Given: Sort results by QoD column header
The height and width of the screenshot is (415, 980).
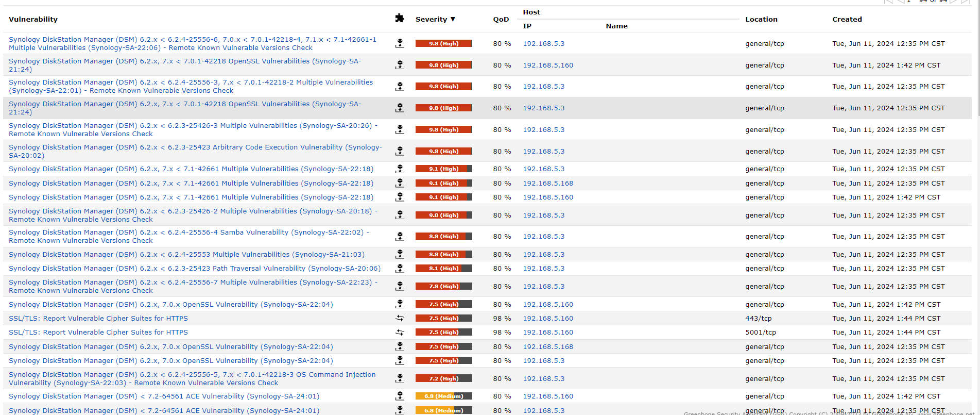Looking at the screenshot, I should click(501, 19).
